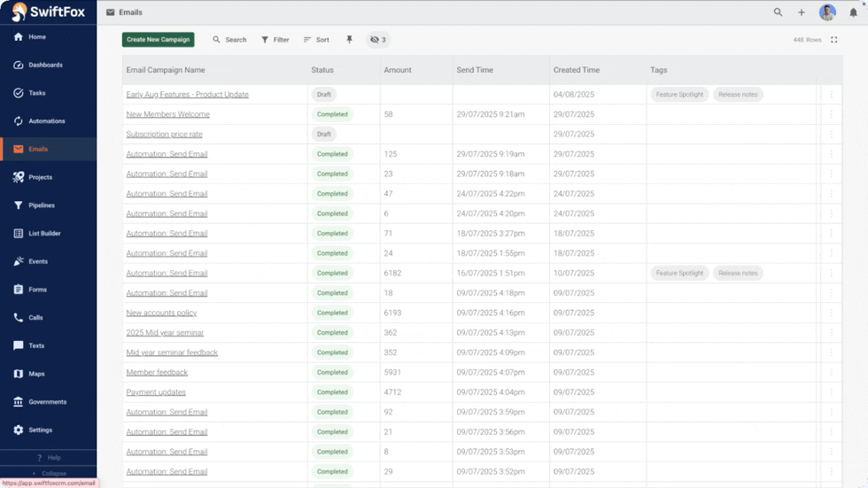The image size is (868, 488).
Task: Open the user profile avatar
Action: pyautogui.click(x=827, y=12)
